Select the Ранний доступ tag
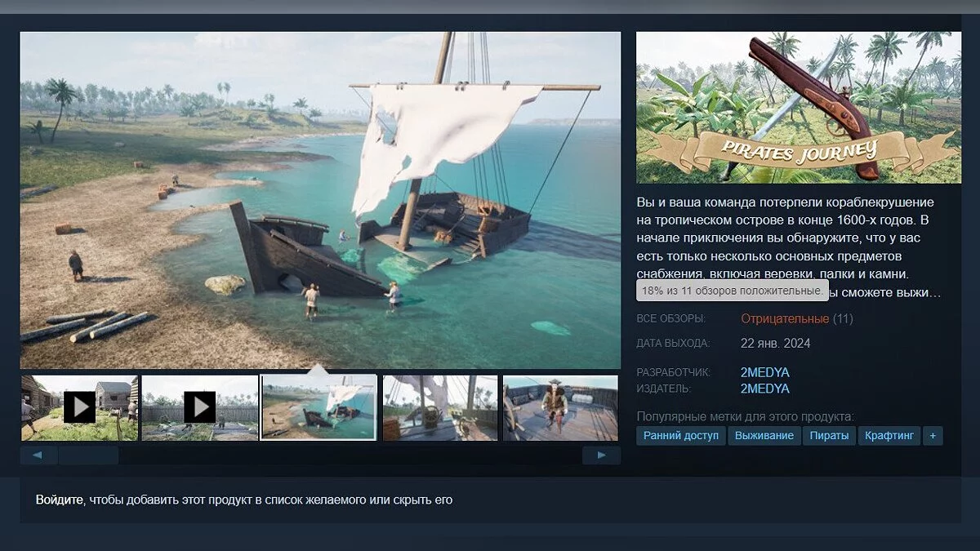Image resolution: width=980 pixels, height=551 pixels. (x=681, y=435)
